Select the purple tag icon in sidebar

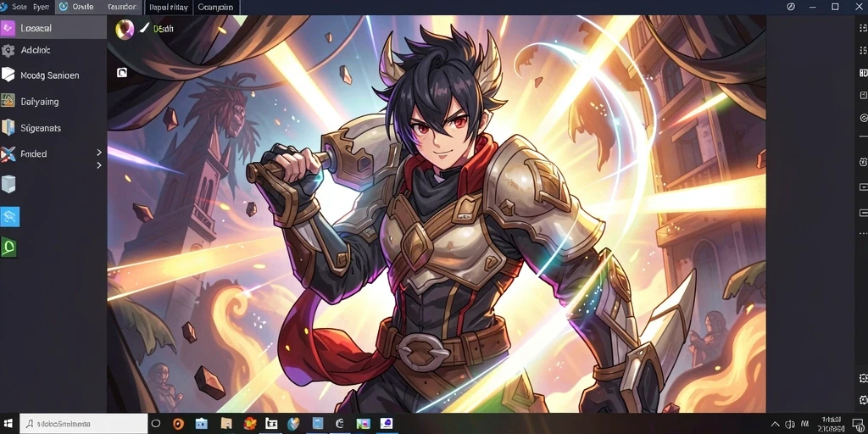[8, 28]
